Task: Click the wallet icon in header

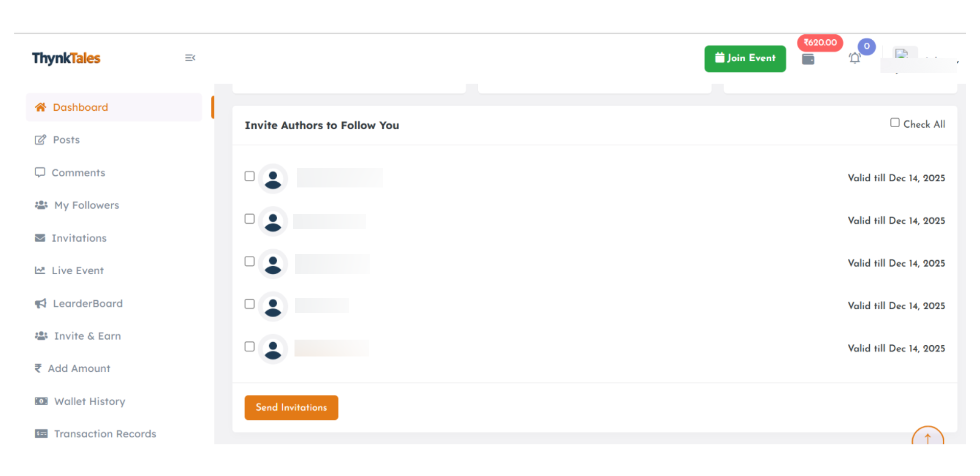Action: [808, 59]
